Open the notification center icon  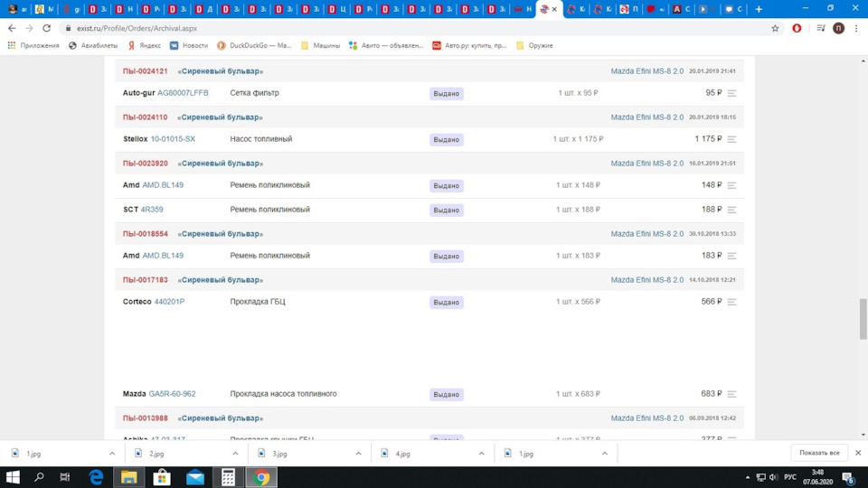(x=848, y=477)
